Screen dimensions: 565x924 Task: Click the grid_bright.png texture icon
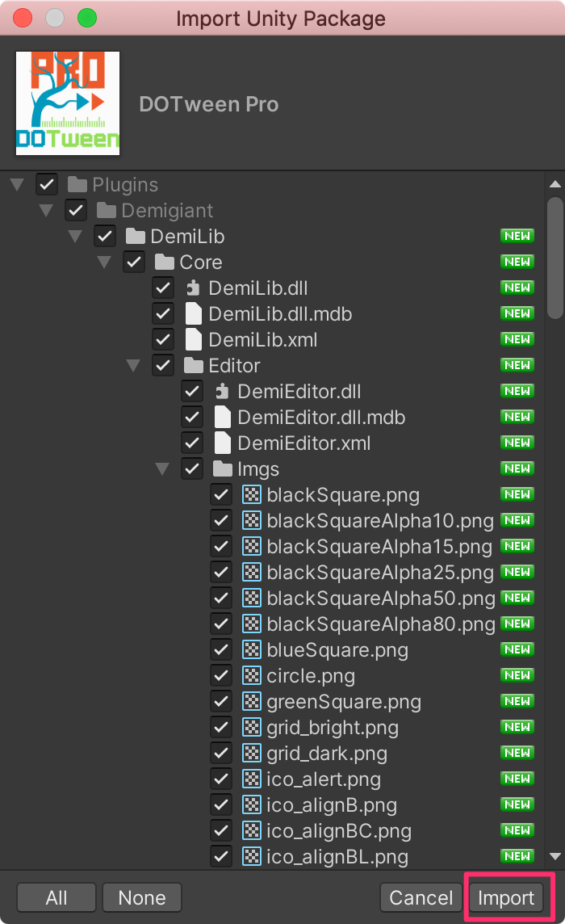click(x=252, y=728)
